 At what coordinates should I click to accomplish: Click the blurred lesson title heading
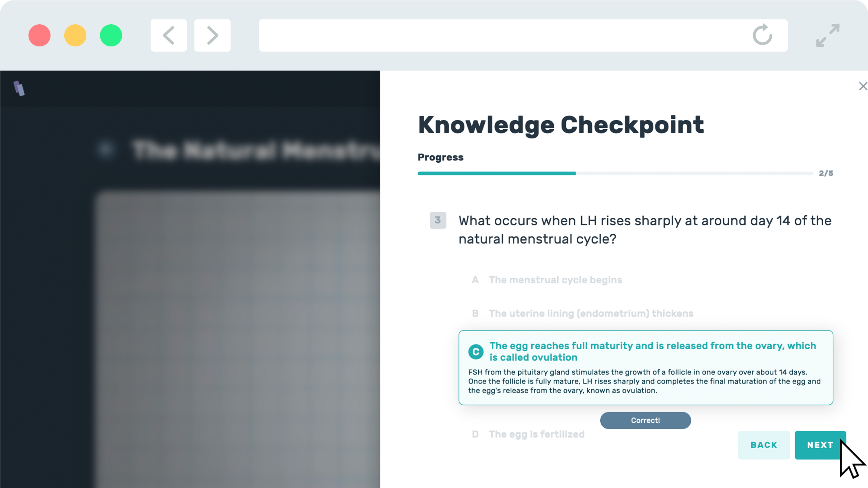[256, 150]
